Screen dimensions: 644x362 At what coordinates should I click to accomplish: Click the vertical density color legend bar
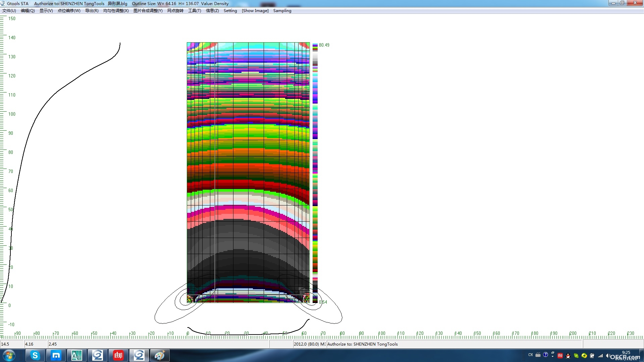coord(315,173)
